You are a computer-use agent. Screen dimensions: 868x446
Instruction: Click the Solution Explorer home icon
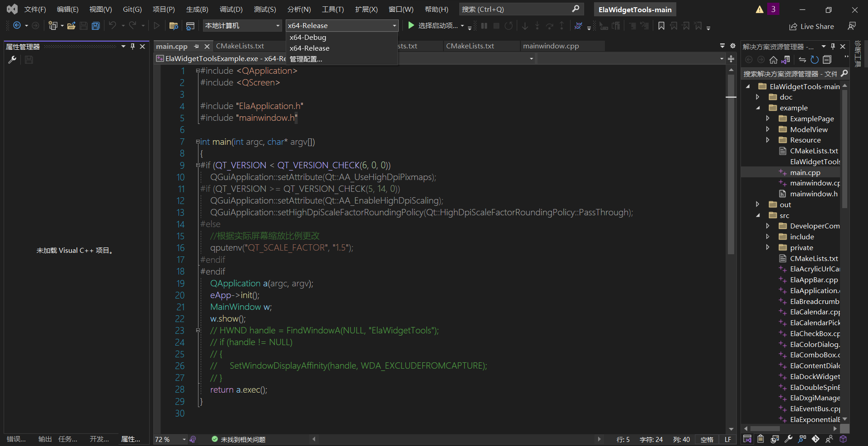tap(773, 60)
